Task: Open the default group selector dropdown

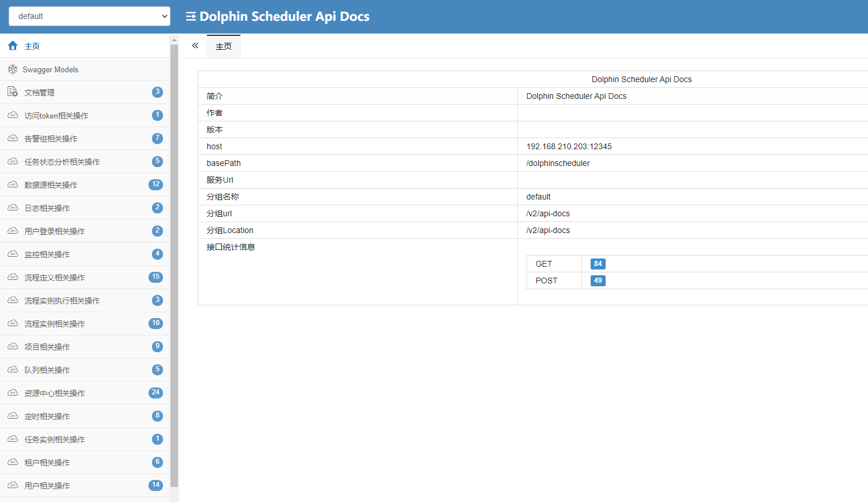Action: [x=89, y=16]
